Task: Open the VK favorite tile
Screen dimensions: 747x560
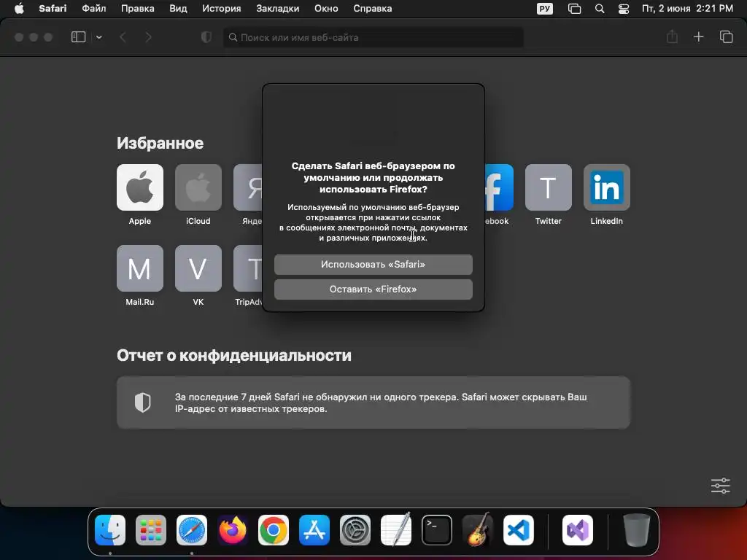Action: tap(198, 268)
